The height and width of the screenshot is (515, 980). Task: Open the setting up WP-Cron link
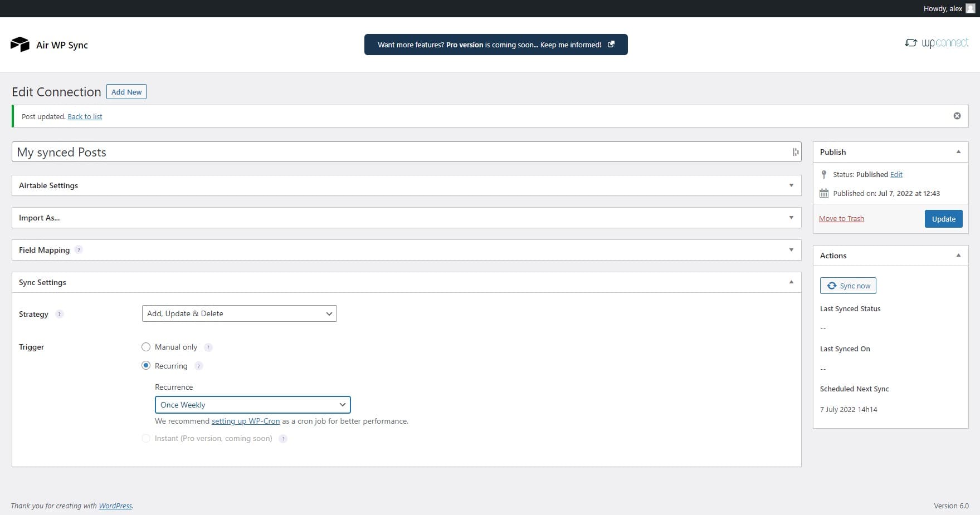[246, 421]
